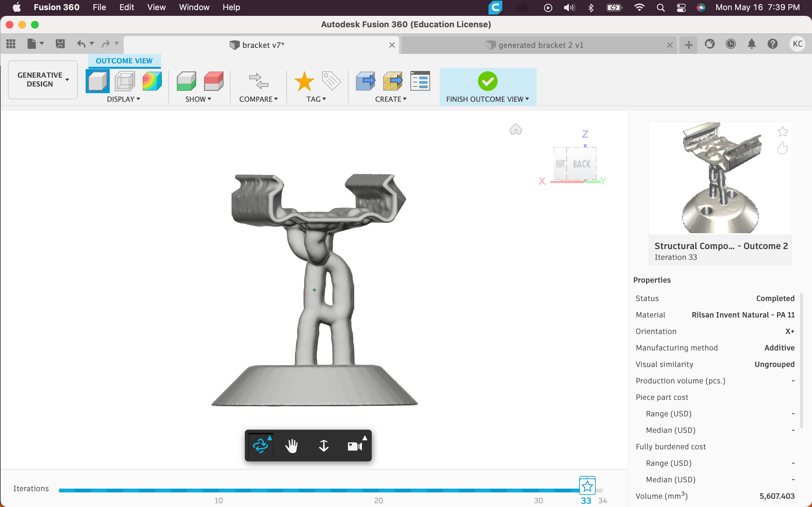The height and width of the screenshot is (507, 812).
Task: Click the Home view icon above the ViewCube
Action: tap(515, 129)
